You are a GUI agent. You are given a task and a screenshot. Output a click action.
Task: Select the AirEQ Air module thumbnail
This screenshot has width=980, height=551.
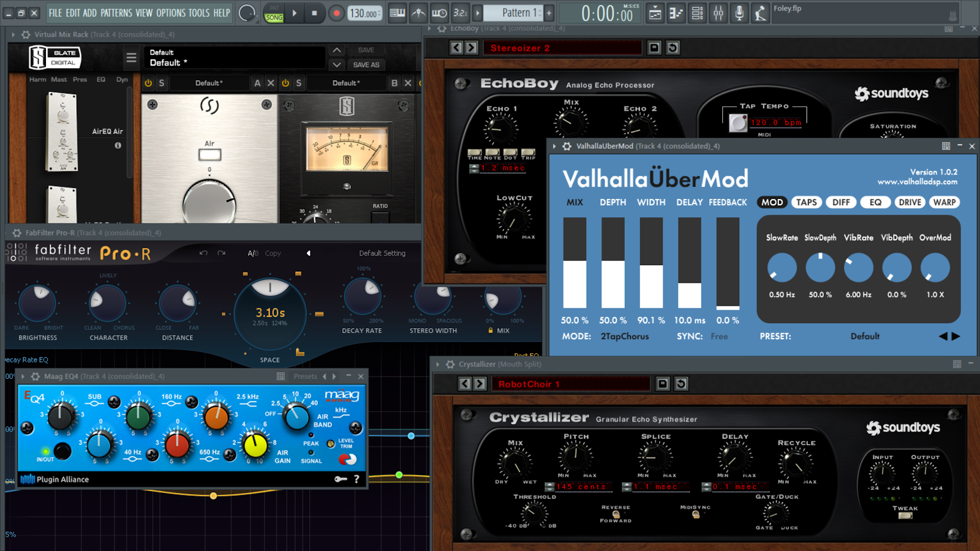point(62,132)
